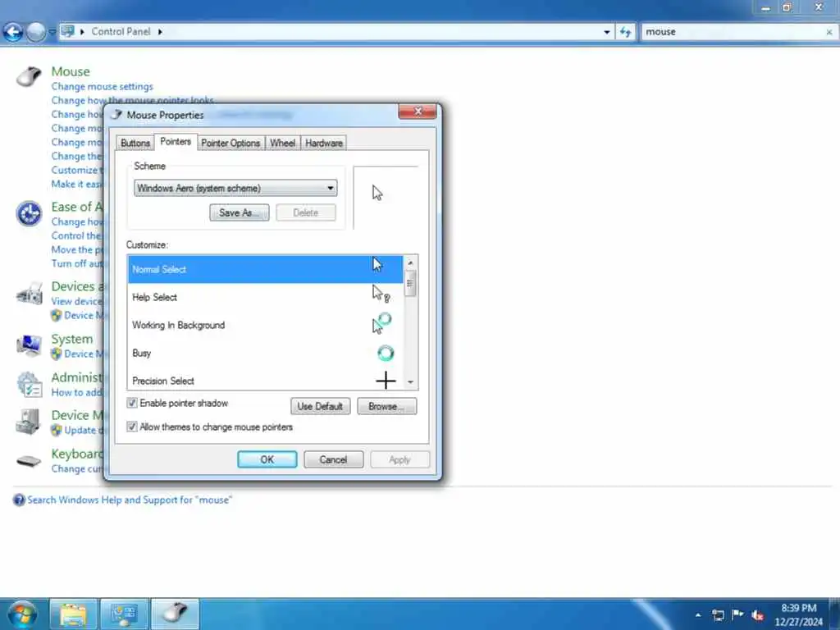840x630 pixels.
Task: Toggle Allow themes to change mouse pointers
Action: [x=132, y=427]
